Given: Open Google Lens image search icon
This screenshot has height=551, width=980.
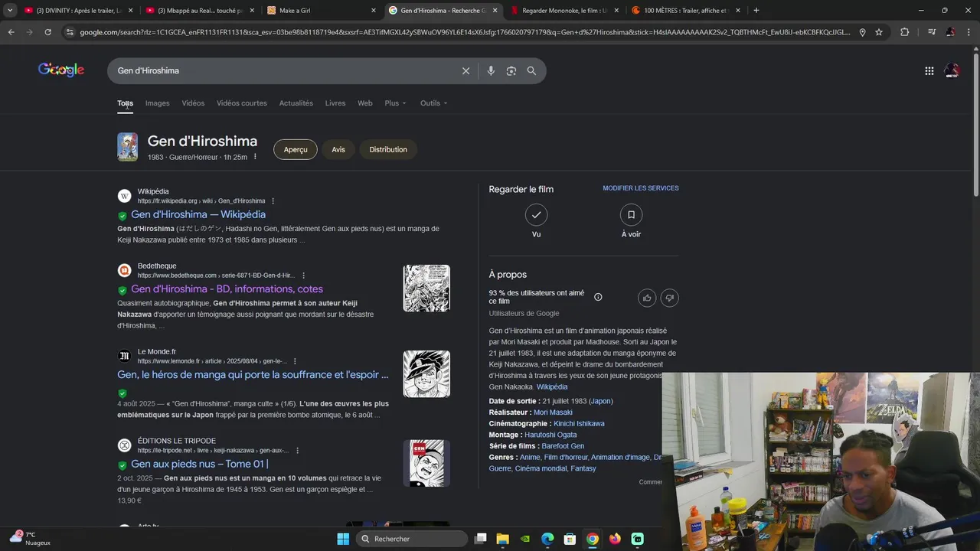Looking at the screenshot, I should click(511, 70).
